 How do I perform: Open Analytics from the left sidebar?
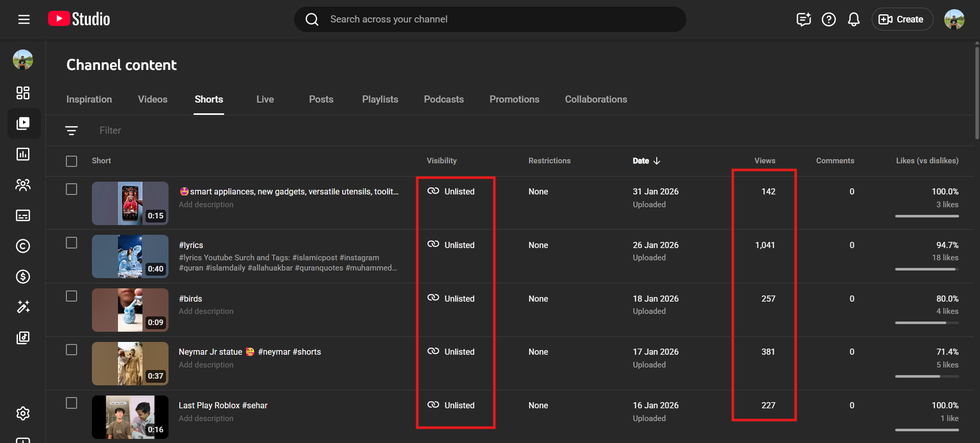click(23, 154)
